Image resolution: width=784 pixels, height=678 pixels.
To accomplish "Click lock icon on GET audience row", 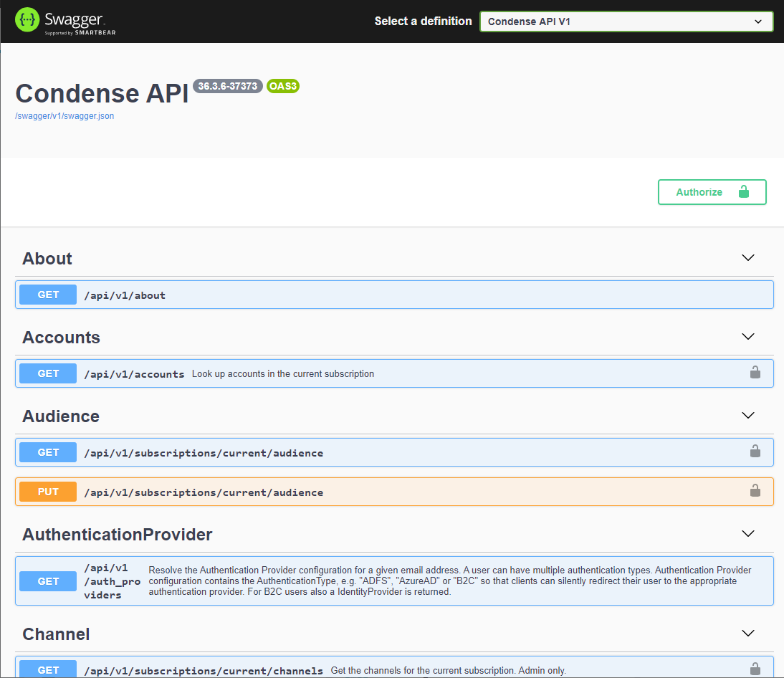I will tap(755, 452).
